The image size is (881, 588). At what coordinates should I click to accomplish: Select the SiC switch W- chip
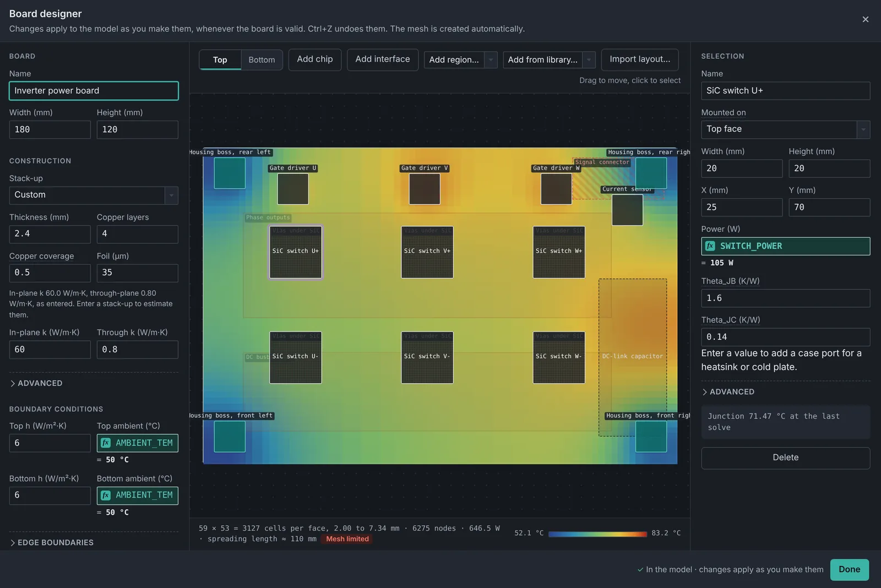tap(559, 357)
